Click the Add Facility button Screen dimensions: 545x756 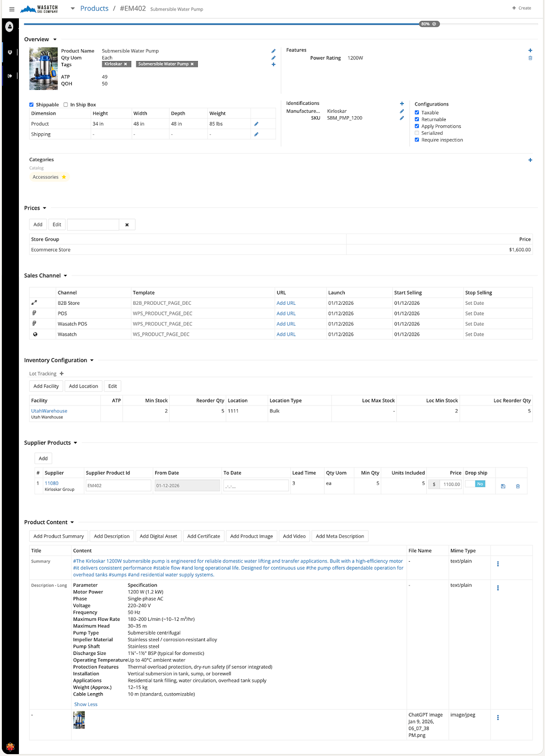click(46, 386)
